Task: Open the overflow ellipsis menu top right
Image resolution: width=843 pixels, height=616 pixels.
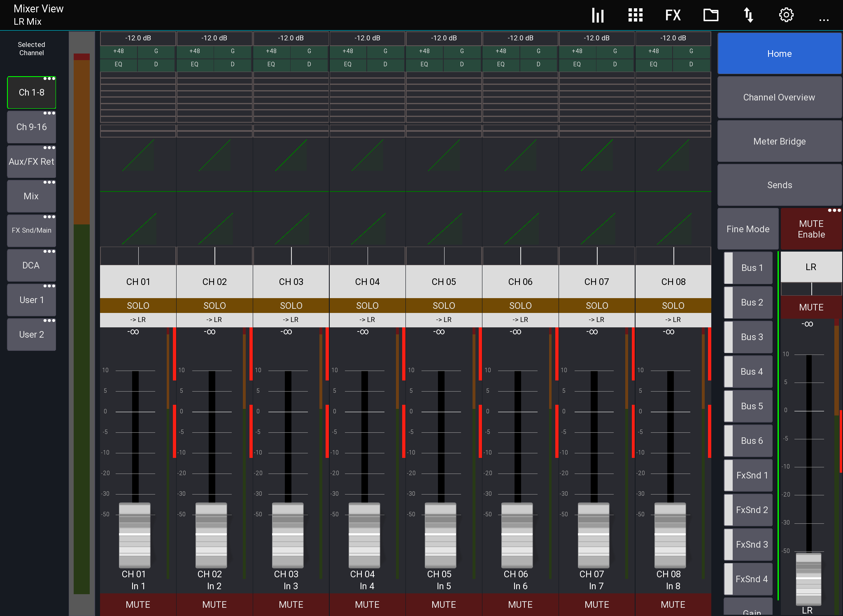Action: pyautogui.click(x=824, y=16)
